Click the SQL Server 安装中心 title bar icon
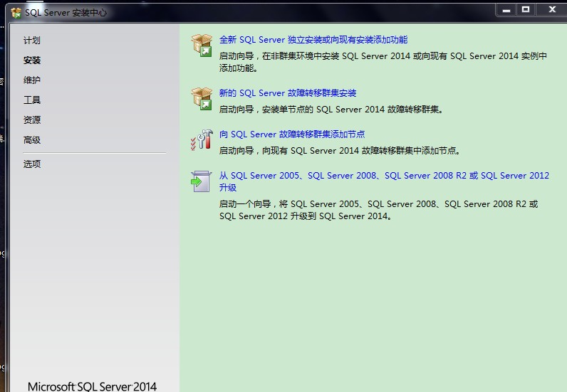Image resolution: width=567 pixels, height=392 pixels. (16, 13)
